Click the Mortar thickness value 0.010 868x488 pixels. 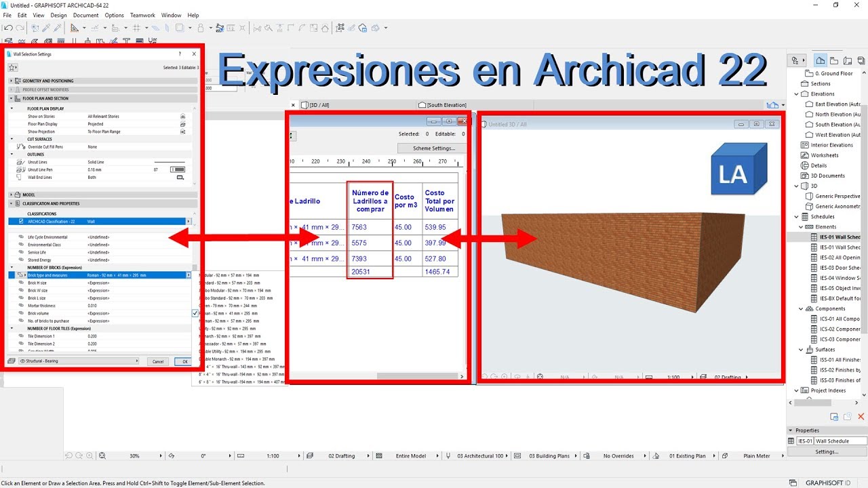tap(92, 306)
